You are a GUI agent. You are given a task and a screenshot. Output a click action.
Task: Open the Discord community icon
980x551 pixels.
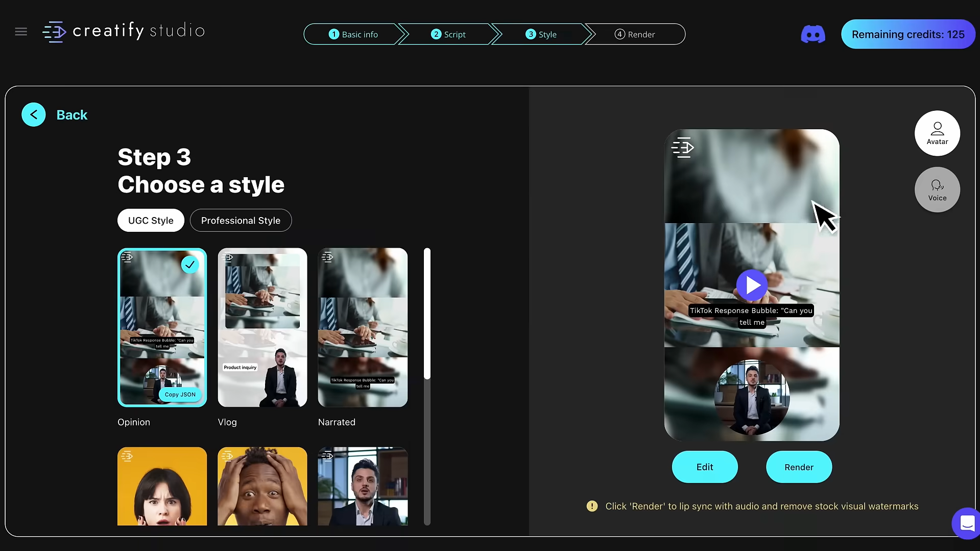tap(812, 34)
